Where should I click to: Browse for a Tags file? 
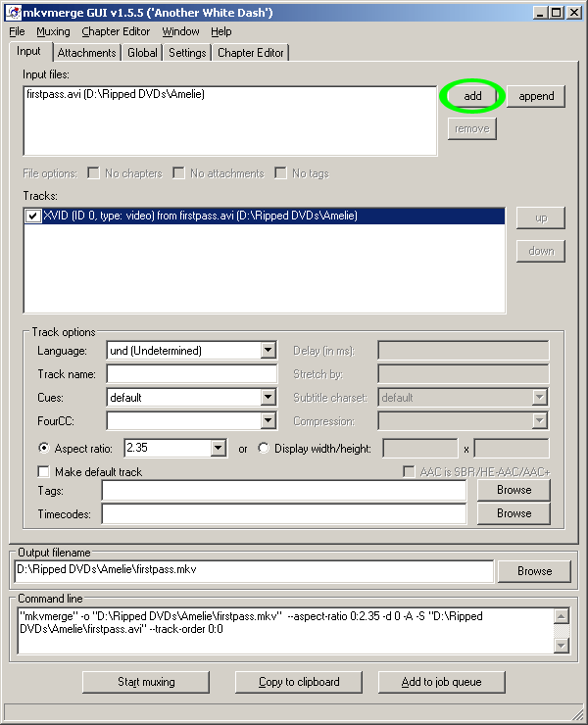pyautogui.click(x=514, y=490)
